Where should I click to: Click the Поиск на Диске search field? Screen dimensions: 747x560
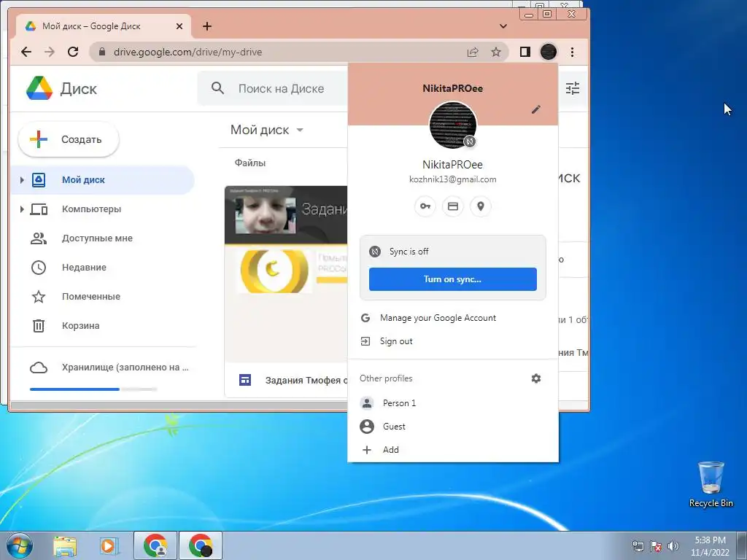pyautogui.click(x=281, y=88)
